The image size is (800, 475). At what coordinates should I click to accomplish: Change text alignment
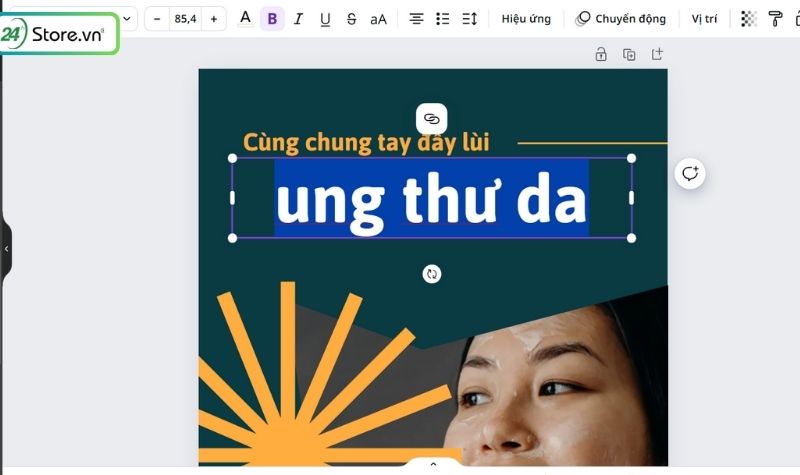tap(416, 19)
